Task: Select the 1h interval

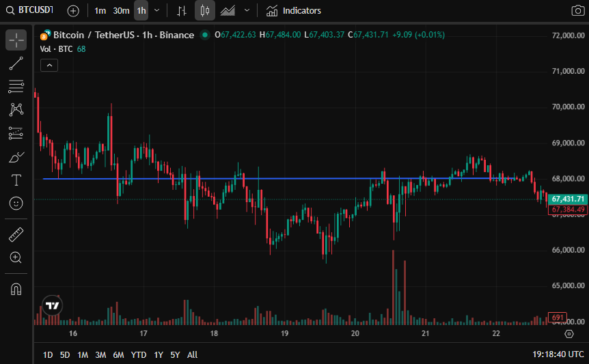Action: click(x=141, y=11)
